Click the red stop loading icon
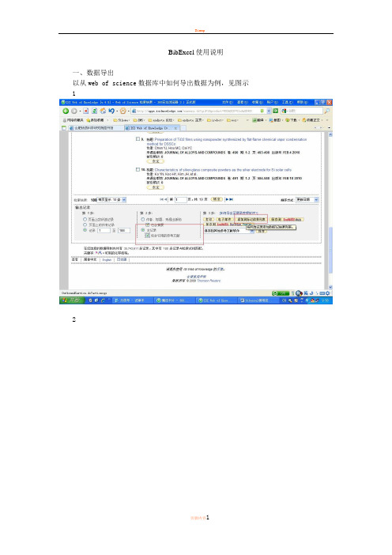Image resolution: width=392 pixels, height=555 pixels. 86,111
